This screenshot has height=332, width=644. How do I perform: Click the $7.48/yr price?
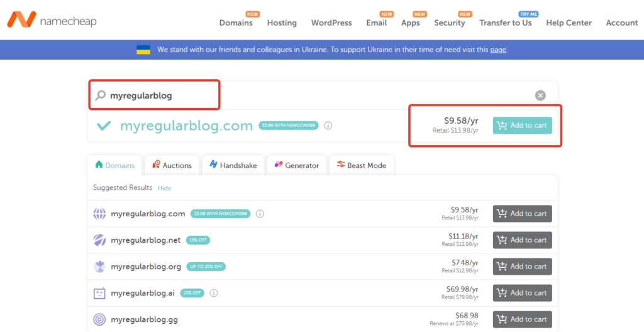point(465,263)
